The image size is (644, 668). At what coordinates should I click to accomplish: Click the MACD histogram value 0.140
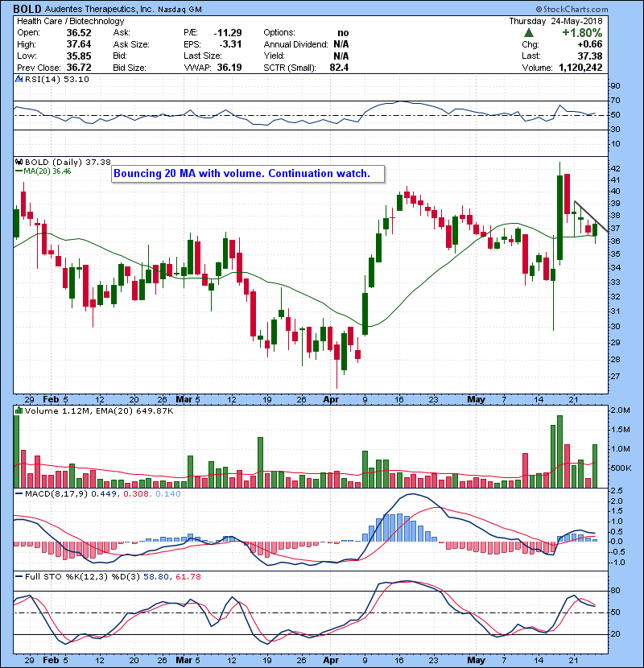point(168,494)
